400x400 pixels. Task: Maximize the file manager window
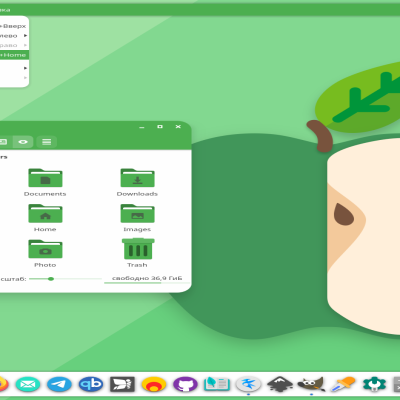tap(160, 127)
